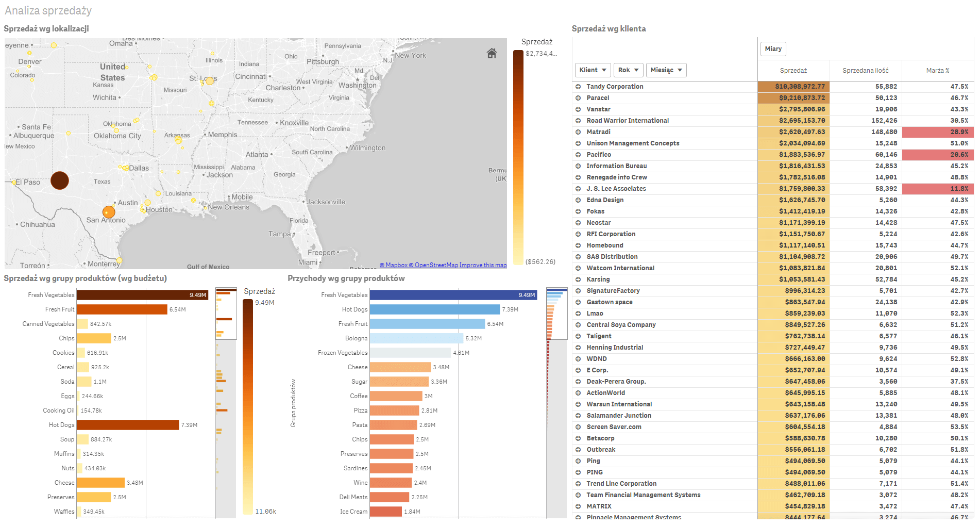980x526 pixels.
Task: Select the Fresh Fruit 6.54M budget bar
Action: [122, 309]
